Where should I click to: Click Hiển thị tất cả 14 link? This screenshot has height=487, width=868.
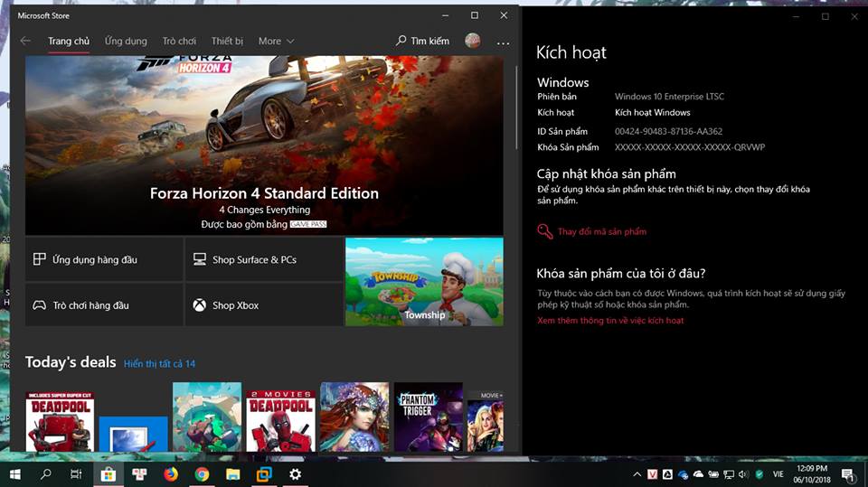point(159,363)
